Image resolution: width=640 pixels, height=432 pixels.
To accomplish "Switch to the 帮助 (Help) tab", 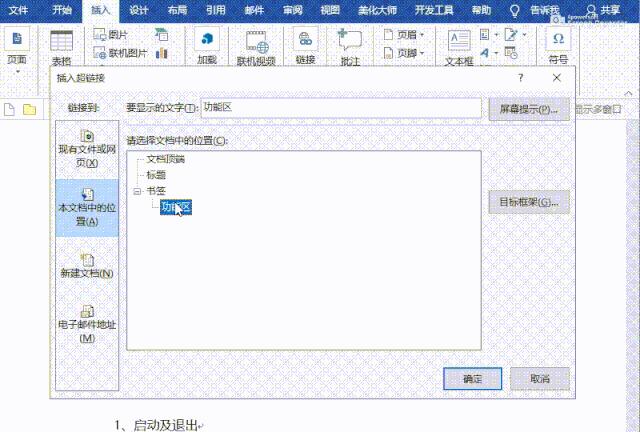I will coord(482,10).
